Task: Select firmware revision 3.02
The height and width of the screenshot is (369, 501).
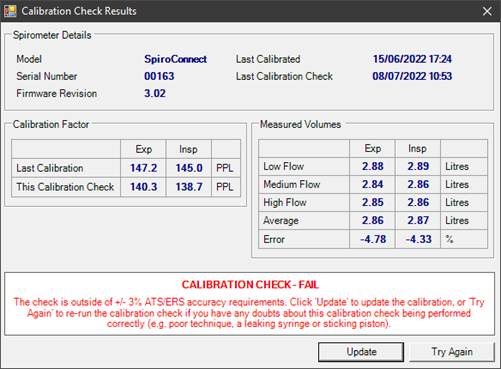Action: [155, 93]
